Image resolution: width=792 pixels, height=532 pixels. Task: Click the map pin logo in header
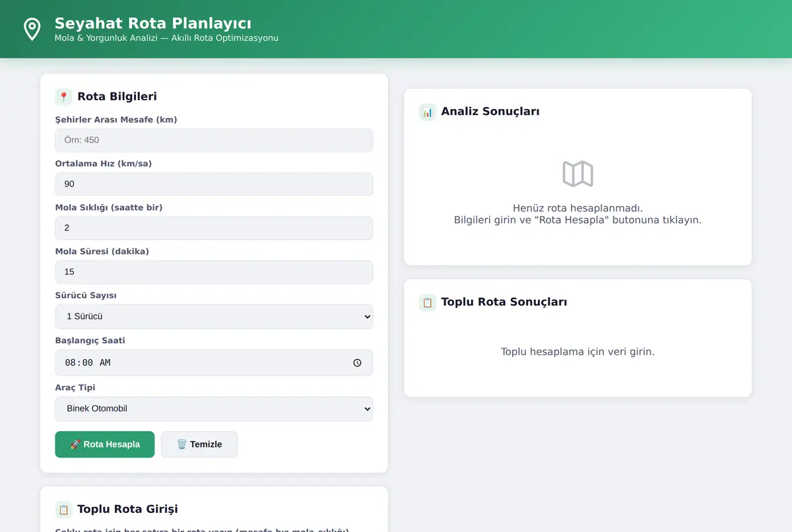coord(32,29)
